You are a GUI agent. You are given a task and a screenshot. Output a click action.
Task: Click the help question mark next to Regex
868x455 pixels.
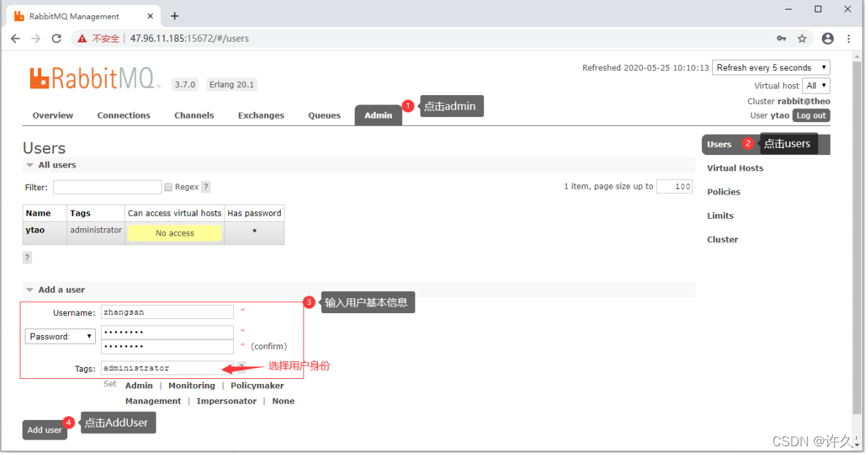point(206,188)
